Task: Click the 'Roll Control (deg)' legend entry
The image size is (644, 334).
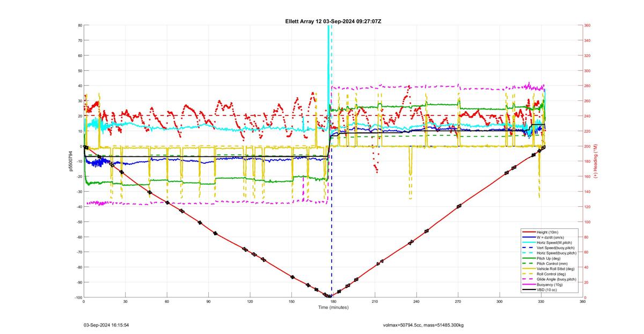Action: [x=552, y=274]
